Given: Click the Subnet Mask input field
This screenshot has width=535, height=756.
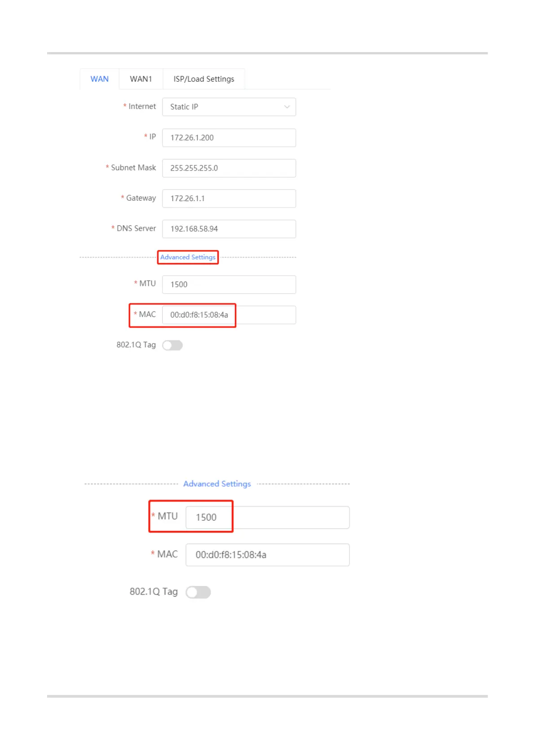Looking at the screenshot, I should click(x=229, y=168).
